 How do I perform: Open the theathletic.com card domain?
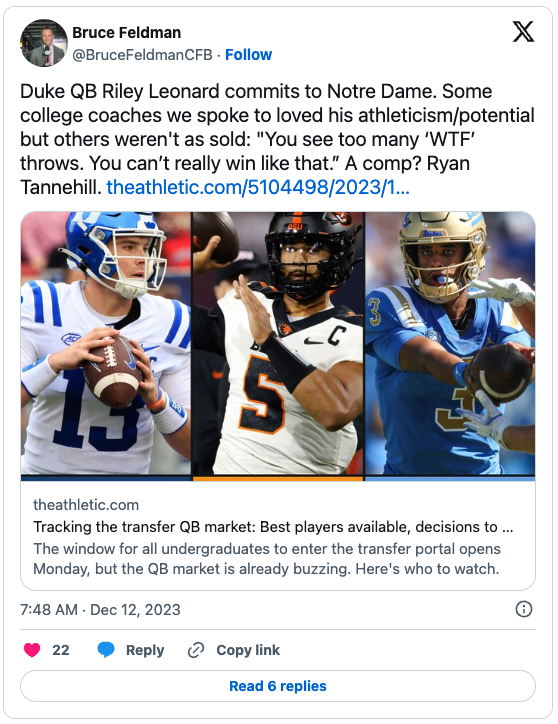click(86, 505)
